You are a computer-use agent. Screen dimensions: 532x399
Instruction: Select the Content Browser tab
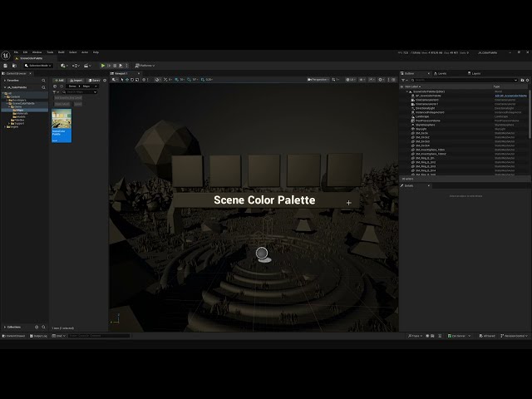[x=16, y=73]
